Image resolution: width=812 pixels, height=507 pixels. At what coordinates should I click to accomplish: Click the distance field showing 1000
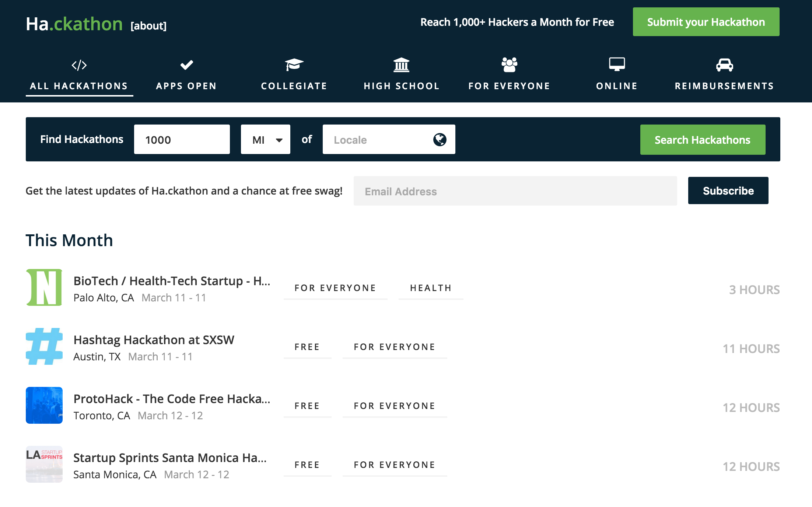coord(182,140)
